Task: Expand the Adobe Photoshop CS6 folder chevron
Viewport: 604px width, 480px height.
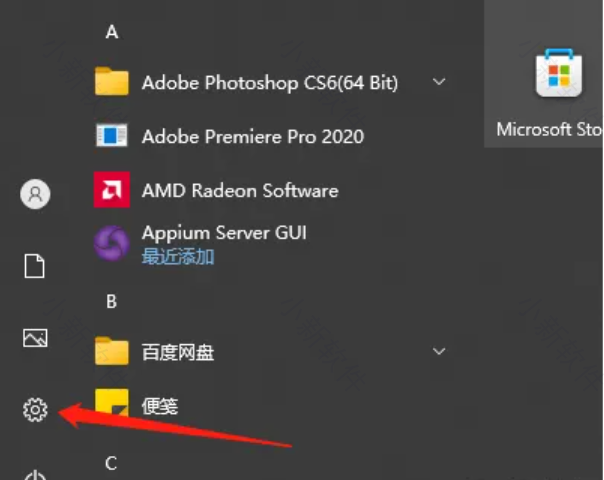Action: click(x=439, y=82)
